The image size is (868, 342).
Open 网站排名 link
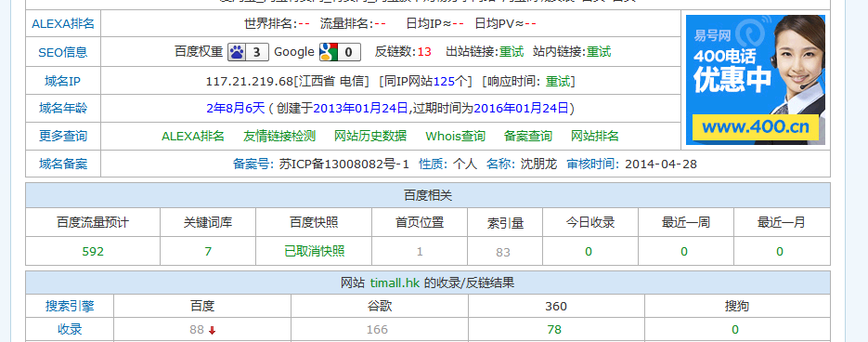595,136
